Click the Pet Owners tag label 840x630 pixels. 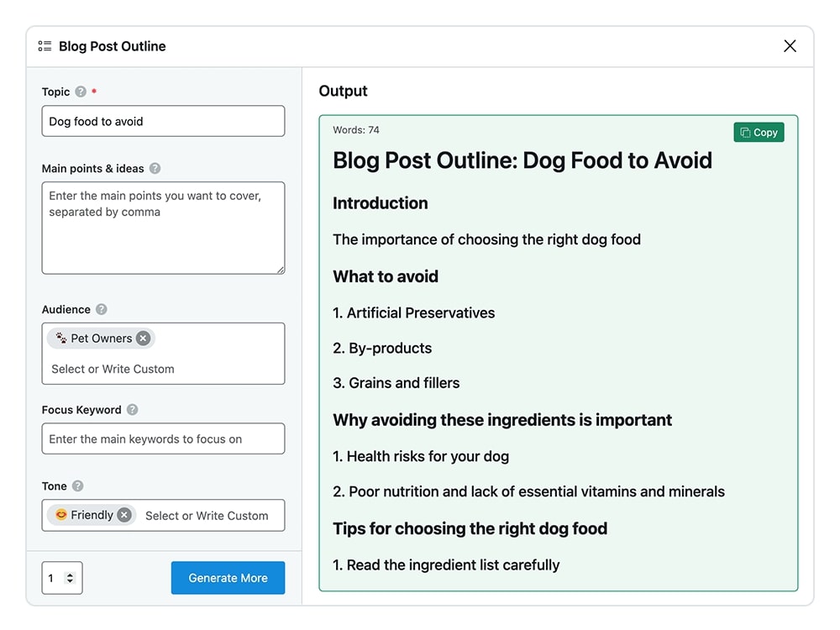click(101, 339)
